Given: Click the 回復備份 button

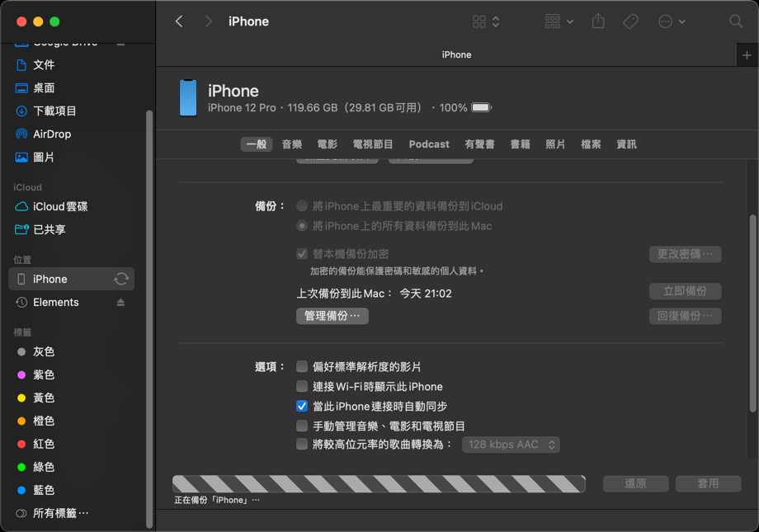Looking at the screenshot, I should (685, 316).
